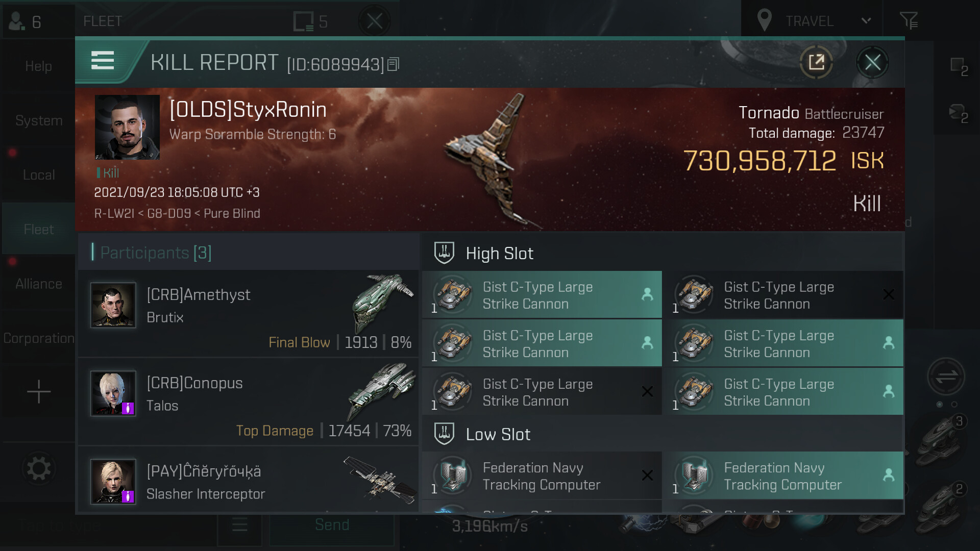Share kill report via export icon
The height and width of the screenshot is (551, 980).
click(x=816, y=62)
